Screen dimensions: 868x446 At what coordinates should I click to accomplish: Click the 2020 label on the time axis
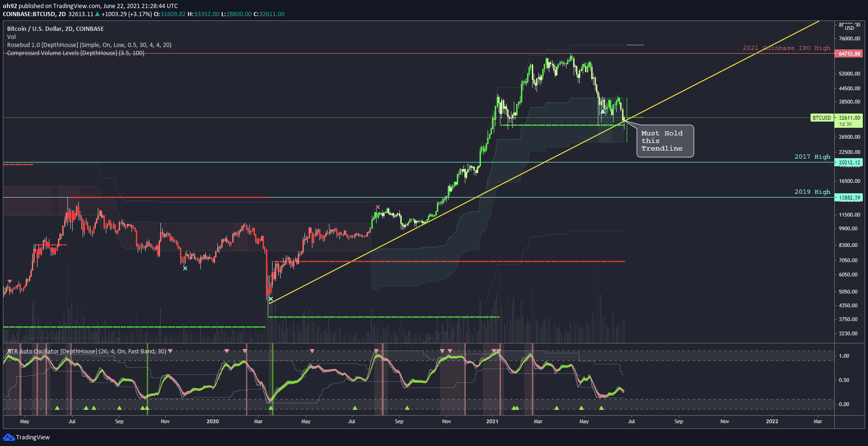coord(213,421)
